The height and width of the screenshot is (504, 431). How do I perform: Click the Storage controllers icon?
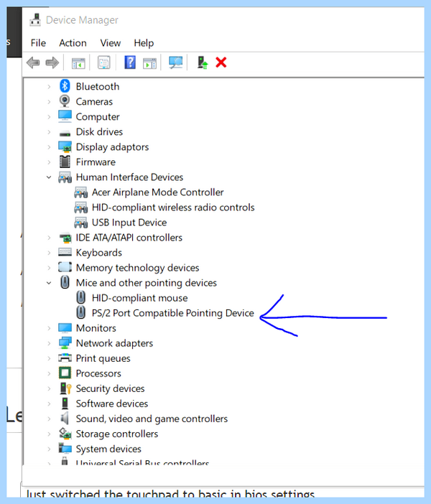point(65,434)
